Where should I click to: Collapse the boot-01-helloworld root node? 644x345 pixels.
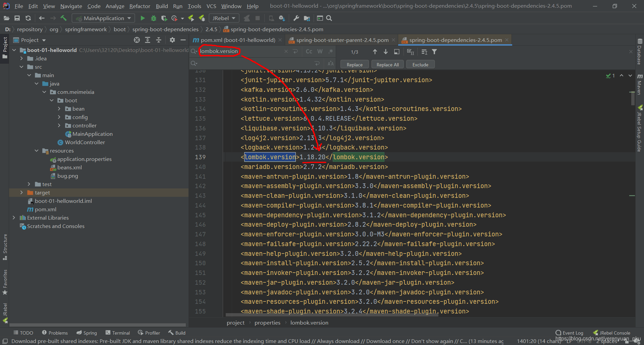click(x=14, y=50)
